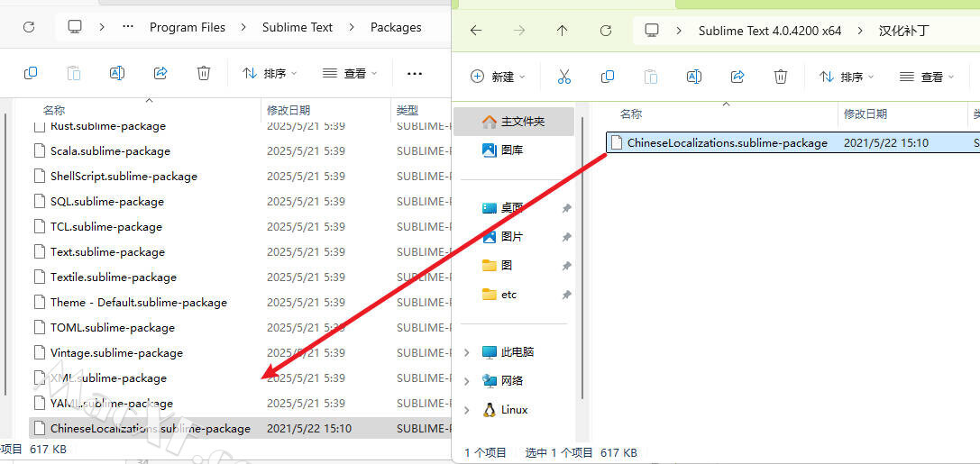Viewport: 980px width, 464px height.
Task: Open 桌面 desktop in navigation pane
Action: point(514,208)
